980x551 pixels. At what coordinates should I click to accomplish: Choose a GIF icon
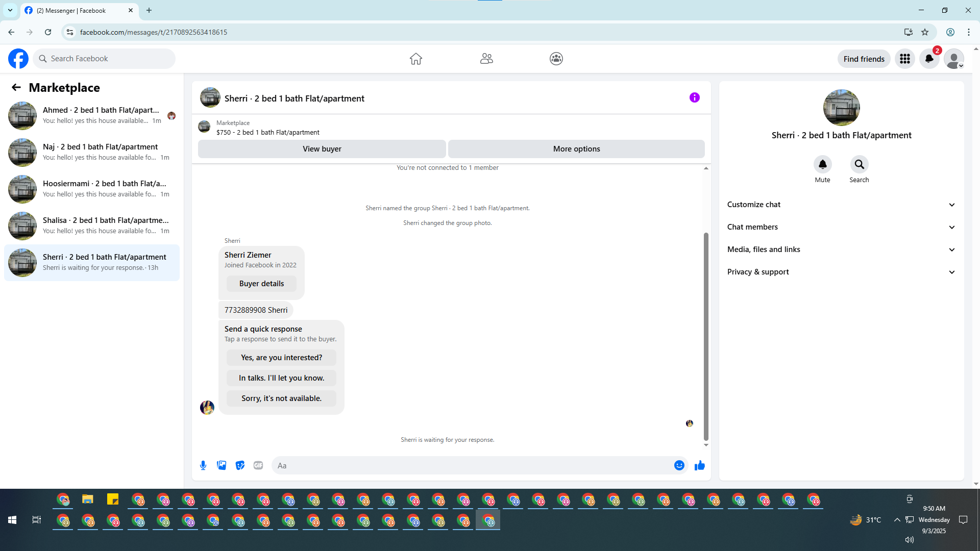(x=258, y=465)
